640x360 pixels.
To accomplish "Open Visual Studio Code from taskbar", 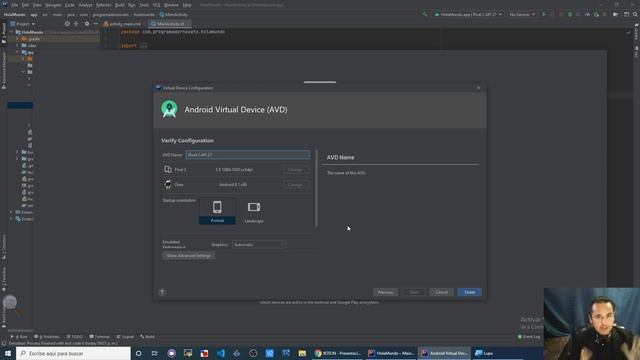I will click(x=220, y=353).
